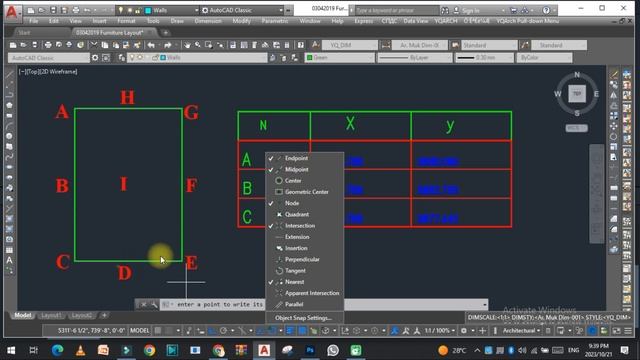Open the YQ_DIM text style dropdown
640x360 pixels.
(349, 45)
